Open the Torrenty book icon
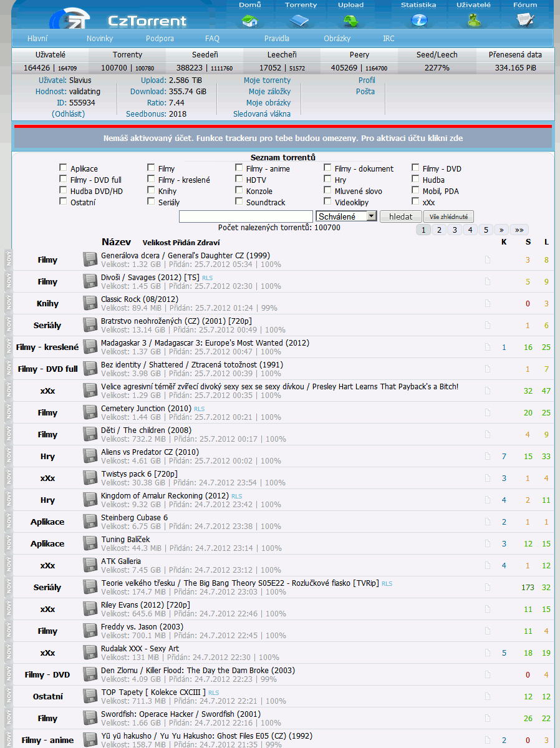The height and width of the screenshot is (748, 560). 300,21
